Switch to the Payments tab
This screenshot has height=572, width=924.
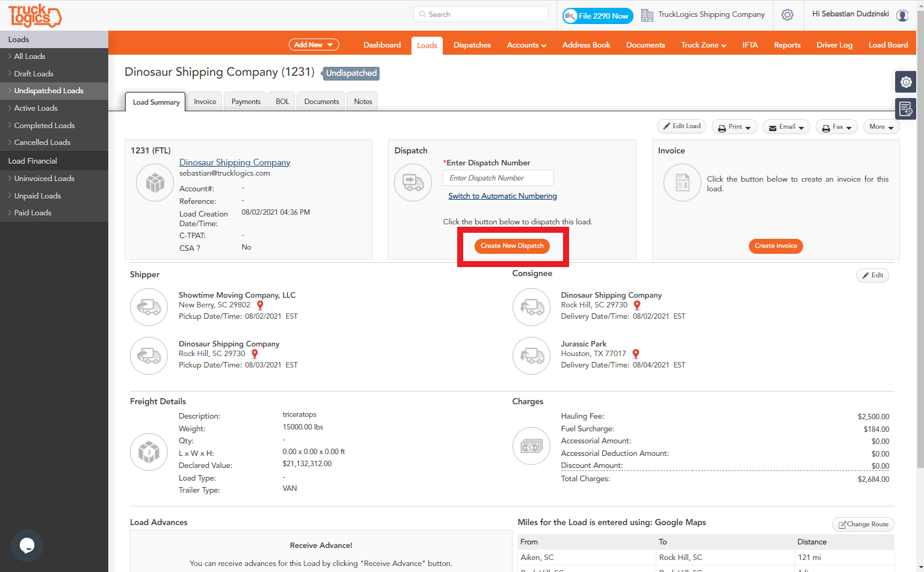(246, 102)
